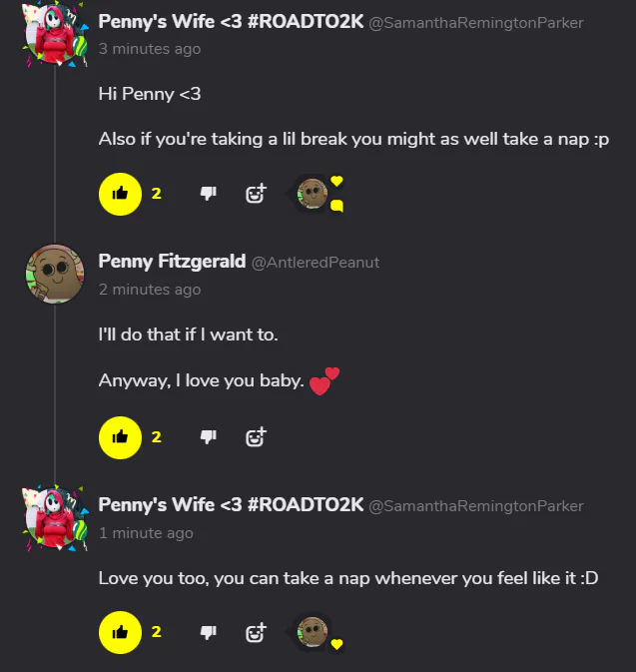
Task: Add reaction to the "Hi Penny <3" comment
Action: [256, 194]
